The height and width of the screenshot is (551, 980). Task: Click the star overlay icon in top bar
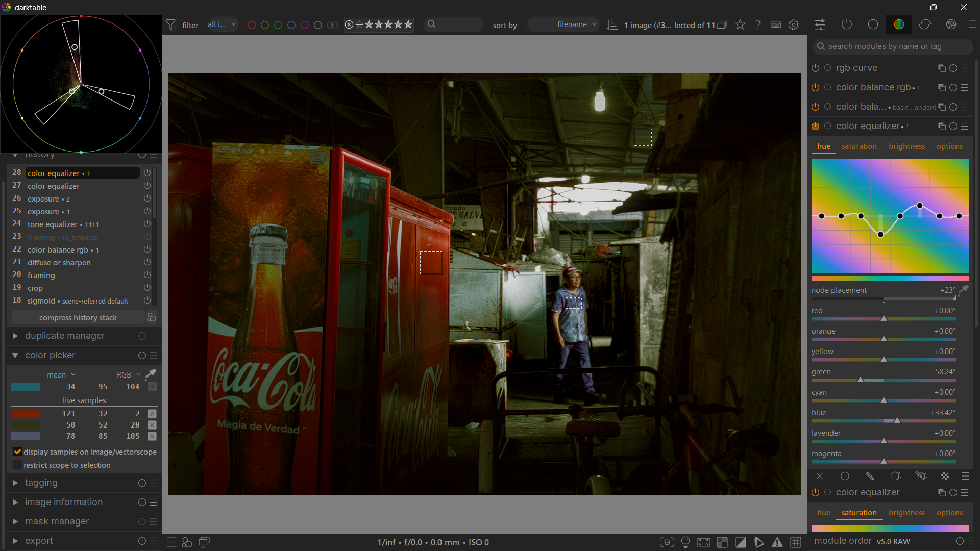740,24
